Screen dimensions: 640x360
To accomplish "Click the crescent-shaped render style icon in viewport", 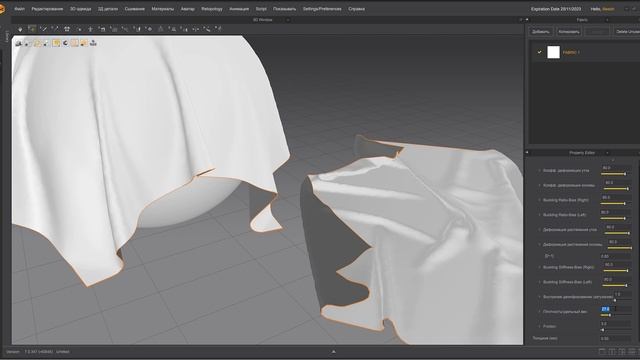I will (66, 43).
